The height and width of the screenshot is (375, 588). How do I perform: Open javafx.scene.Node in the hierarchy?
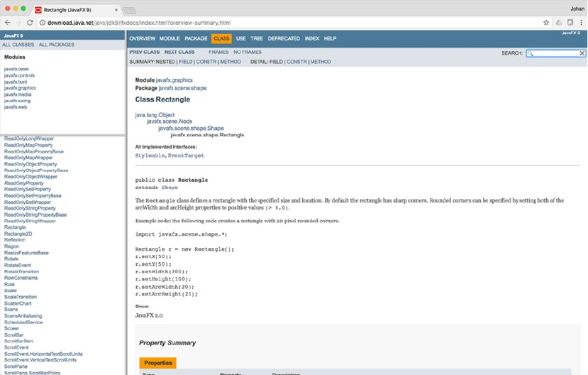point(169,121)
